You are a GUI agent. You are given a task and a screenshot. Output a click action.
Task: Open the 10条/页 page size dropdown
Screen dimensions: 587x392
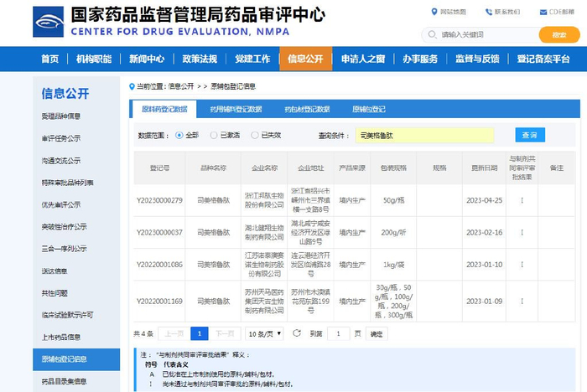[268, 333]
